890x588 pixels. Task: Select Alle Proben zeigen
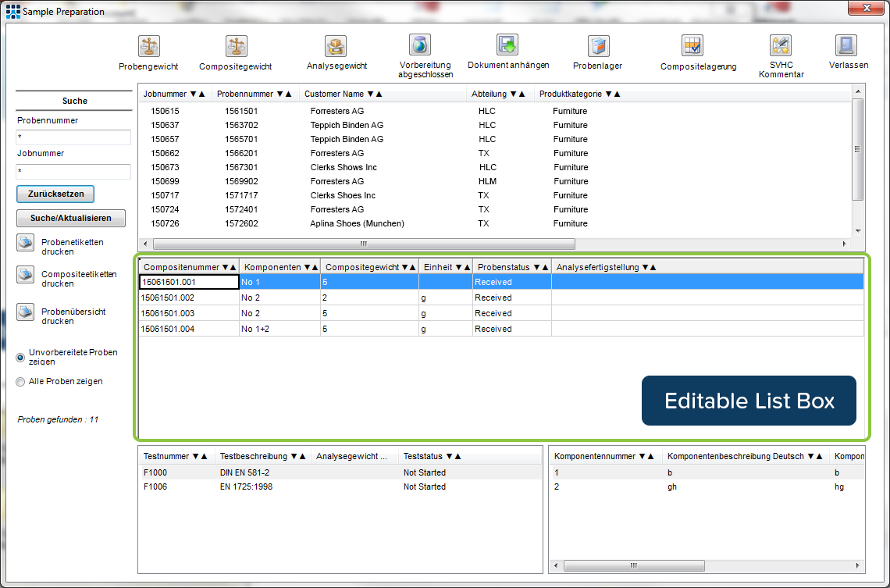pyautogui.click(x=19, y=381)
